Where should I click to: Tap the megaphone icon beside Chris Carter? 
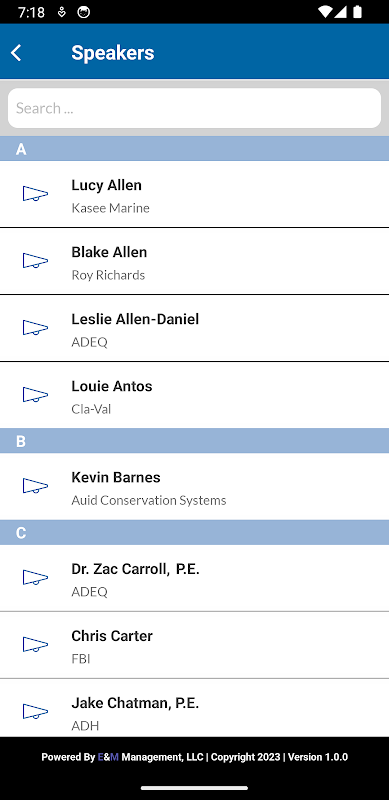pyautogui.click(x=35, y=644)
